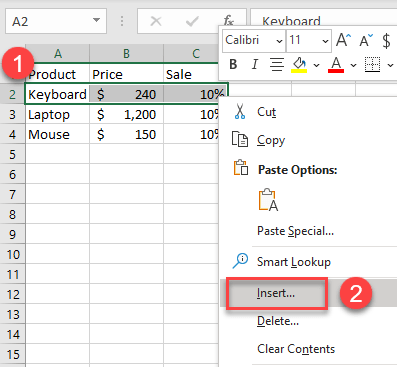
Task: Select row 10 header
Action: tap(13, 254)
